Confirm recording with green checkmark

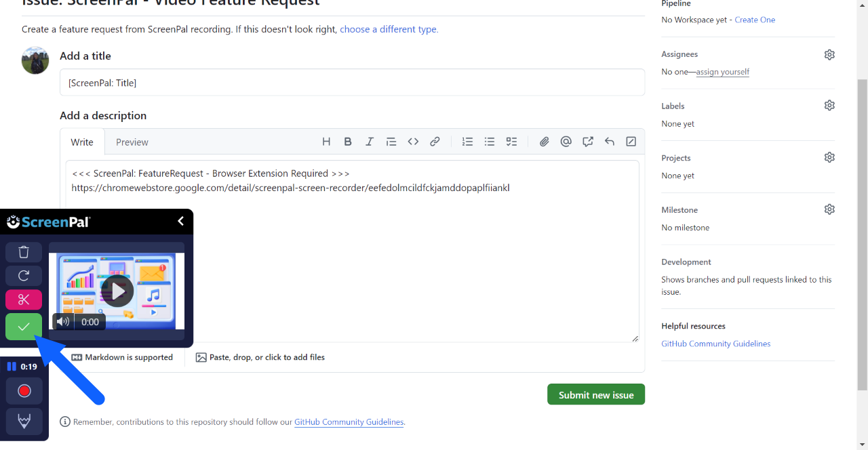[x=24, y=327]
